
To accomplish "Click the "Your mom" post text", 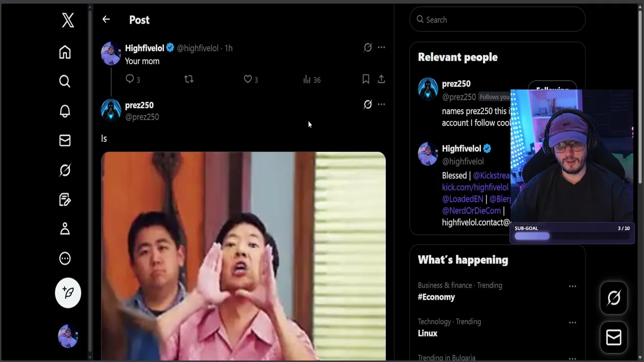I will point(142,61).
